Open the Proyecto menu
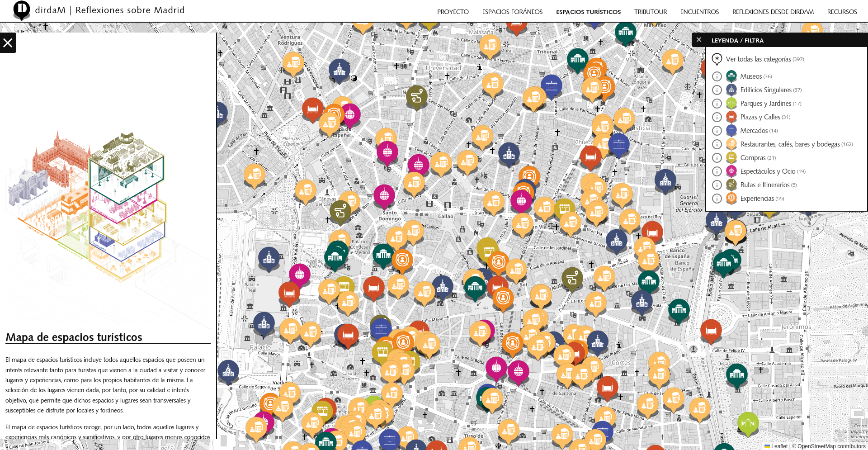Screen dimensions: 868x450 click(x=453, y=12)
